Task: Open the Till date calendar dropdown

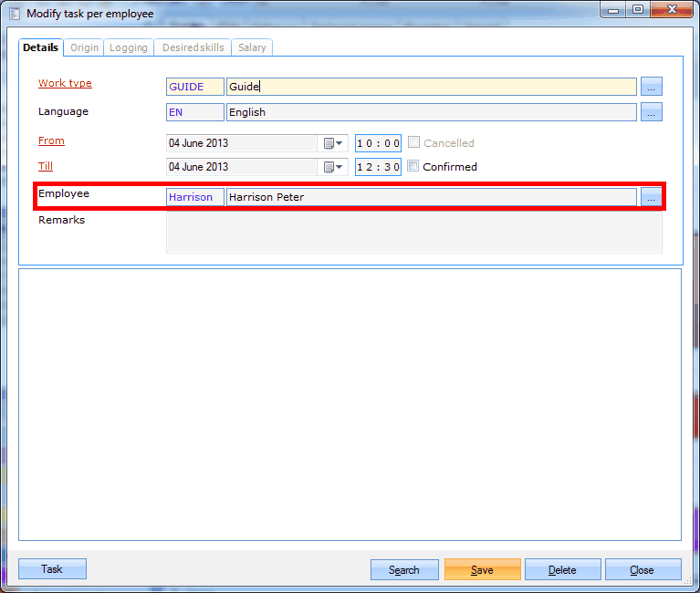Action: click(333, 167)
